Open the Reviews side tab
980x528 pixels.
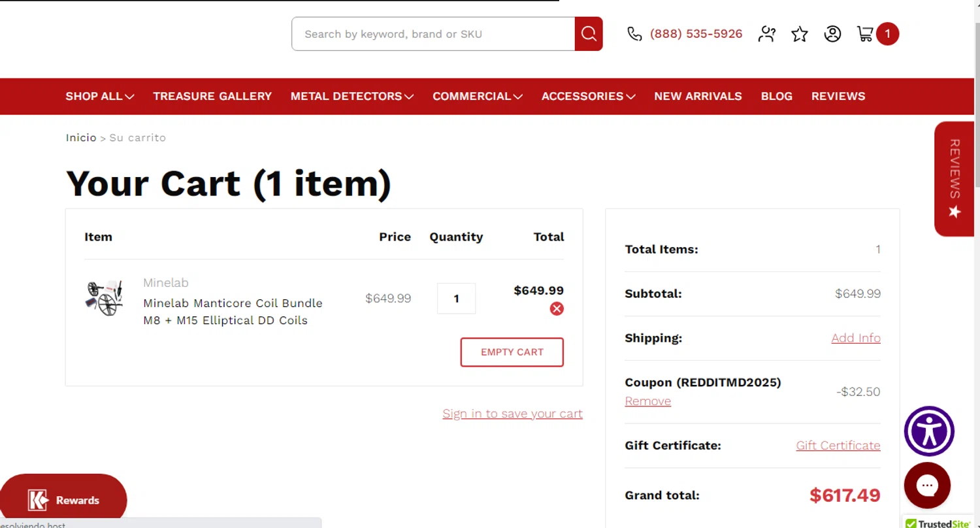[x=955, y=179]
